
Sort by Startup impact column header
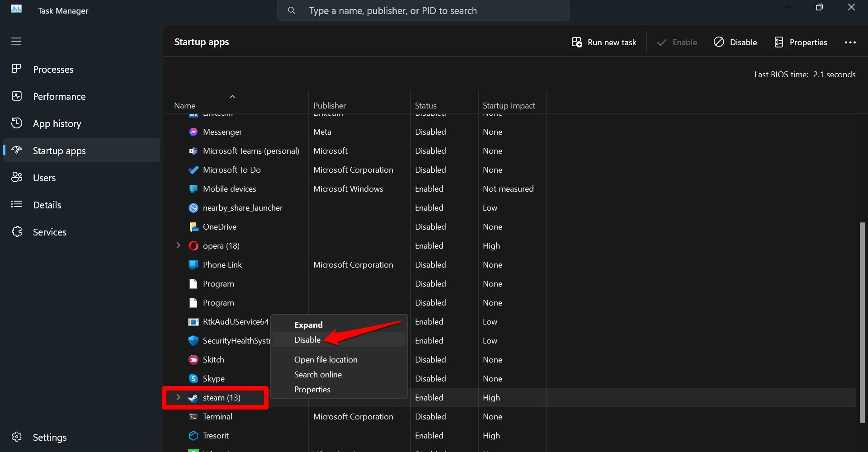pos(509,106)
